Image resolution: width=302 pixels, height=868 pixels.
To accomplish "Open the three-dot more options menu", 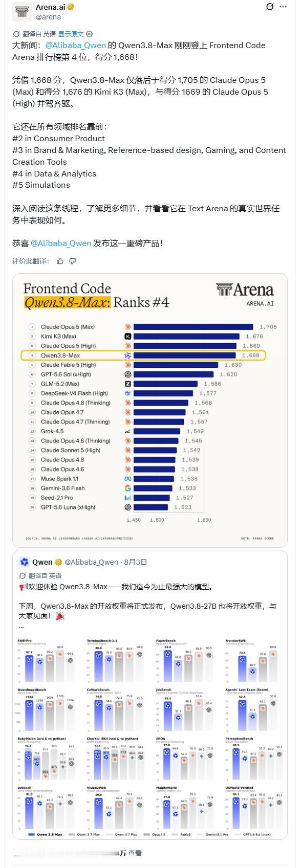I will tap(284, 7).
